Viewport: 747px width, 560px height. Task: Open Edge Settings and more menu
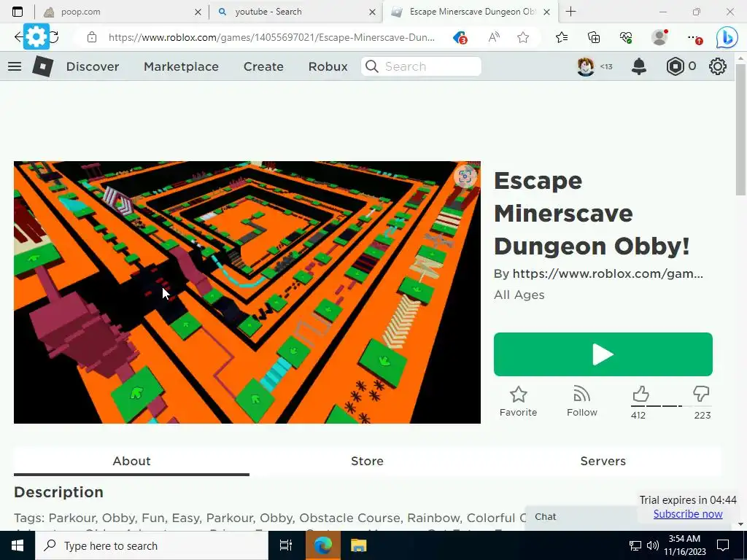[694, 38]
